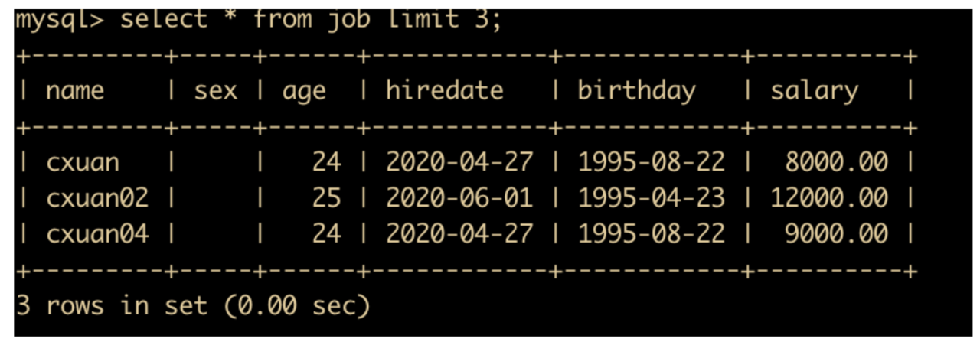Click hiredate 2020-06-01
The image size is (980, 342).
click(x=459, y=197)
